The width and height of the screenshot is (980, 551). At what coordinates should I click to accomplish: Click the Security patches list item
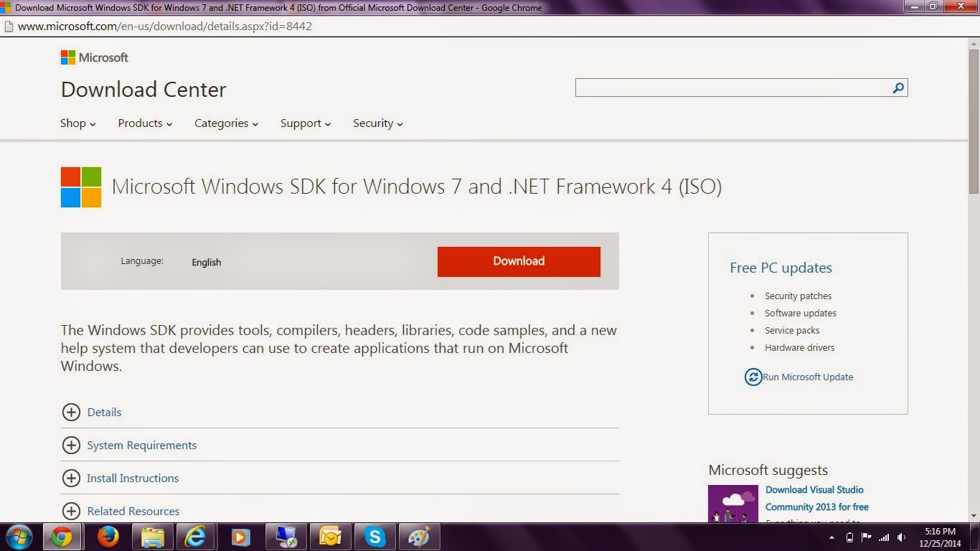[x=798, y=296]
